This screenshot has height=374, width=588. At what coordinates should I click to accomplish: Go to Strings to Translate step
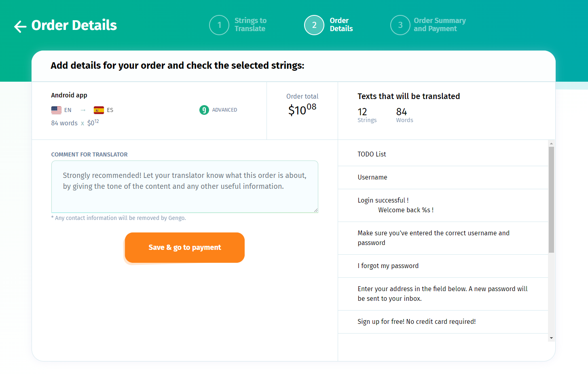(250, 25)
